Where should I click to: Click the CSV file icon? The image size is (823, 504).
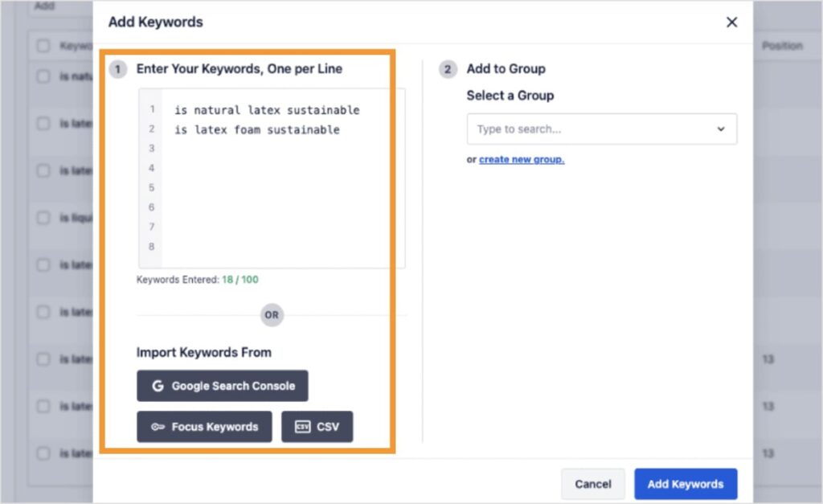point(302,427)
